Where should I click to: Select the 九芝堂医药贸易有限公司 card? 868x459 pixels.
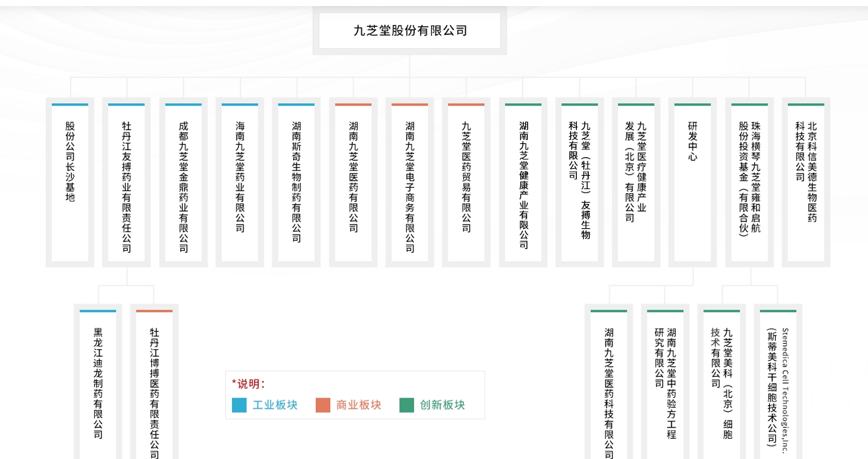click(466, 182)
